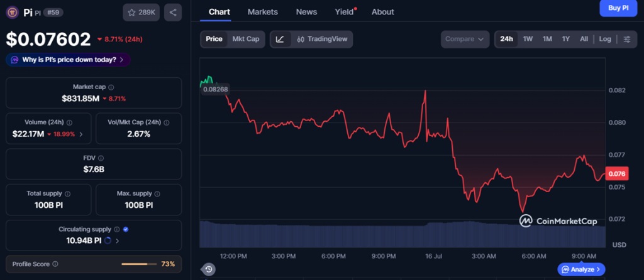Click the 2.67% Vol/Mkt Cap value

click(x=139, y=134)
